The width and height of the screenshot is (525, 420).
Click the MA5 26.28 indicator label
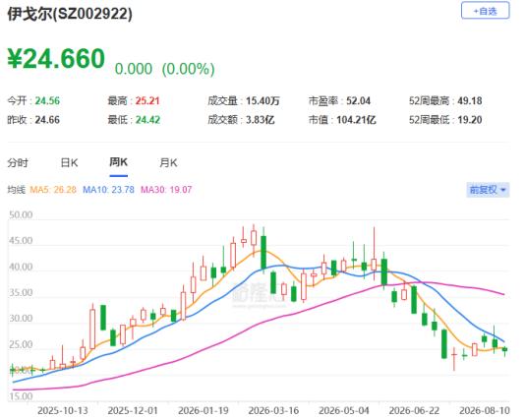click(53, 190)
